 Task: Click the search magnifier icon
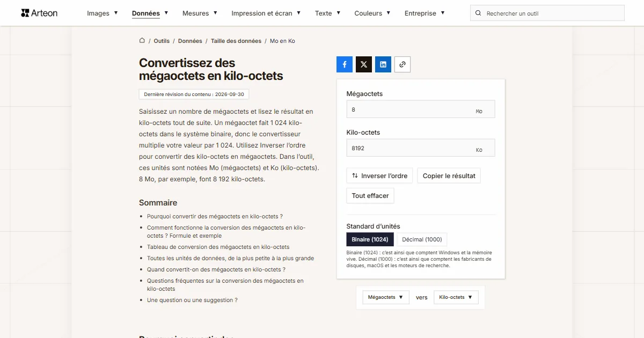point(479,13)
